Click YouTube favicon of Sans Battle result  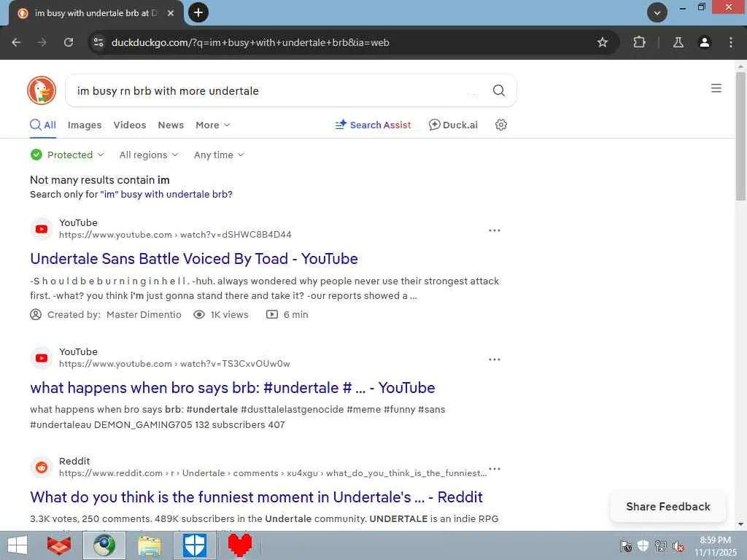(42, 229)
